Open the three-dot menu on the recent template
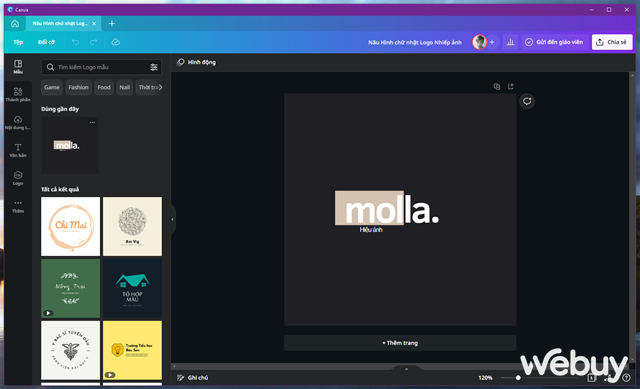The height and width of the screenshot is (389, 640). (93, 122)
